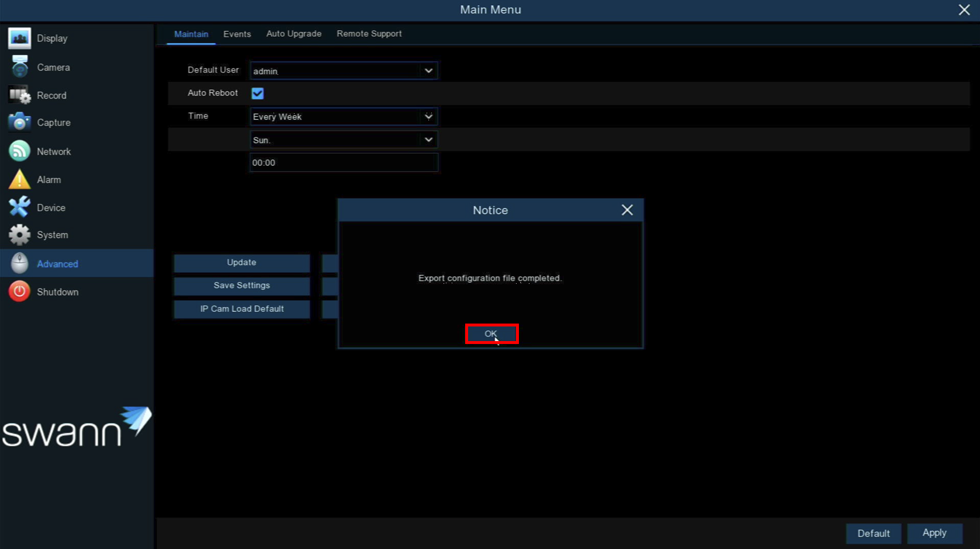
Task: Open the Network signal icon
Action: coord(19,151)
